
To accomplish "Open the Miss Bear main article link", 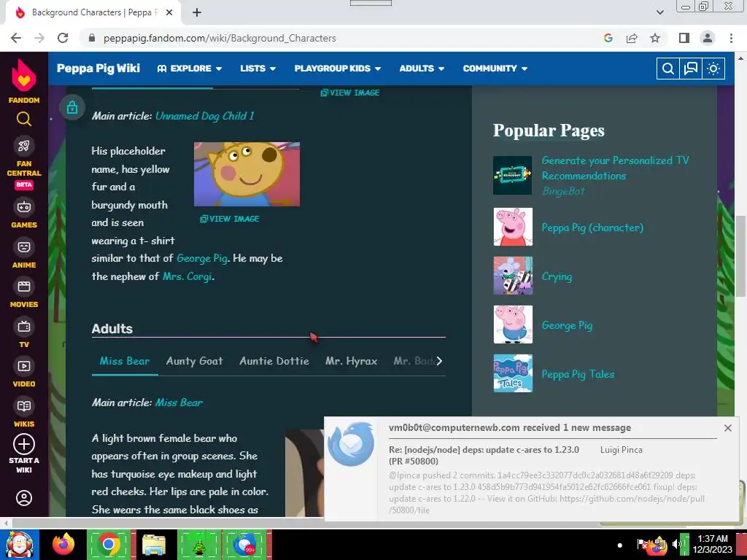I will click(x=179, y=402).
